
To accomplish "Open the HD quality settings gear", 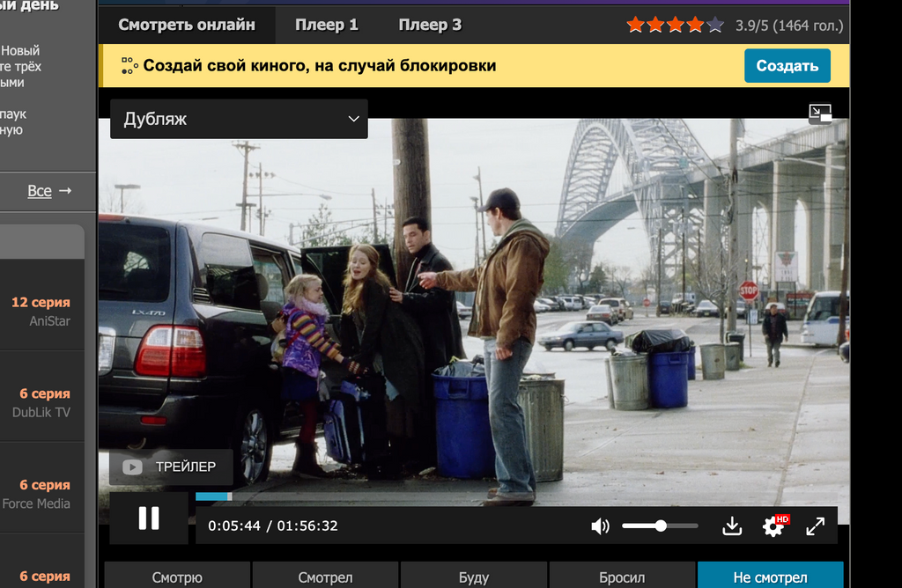I will pos(773,526).
